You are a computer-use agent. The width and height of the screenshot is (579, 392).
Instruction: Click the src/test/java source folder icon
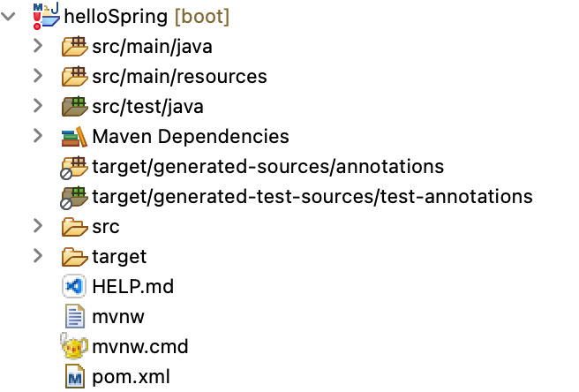[x=74, y=107]
